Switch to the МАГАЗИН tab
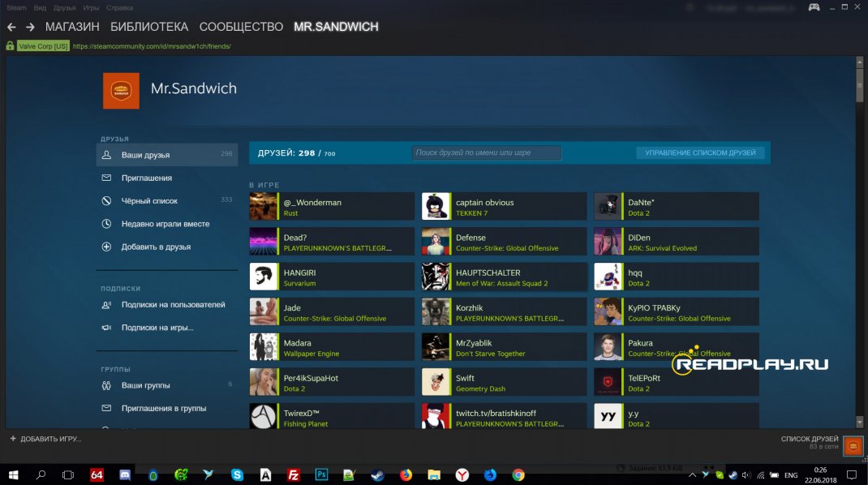 (x=72, y=27)
